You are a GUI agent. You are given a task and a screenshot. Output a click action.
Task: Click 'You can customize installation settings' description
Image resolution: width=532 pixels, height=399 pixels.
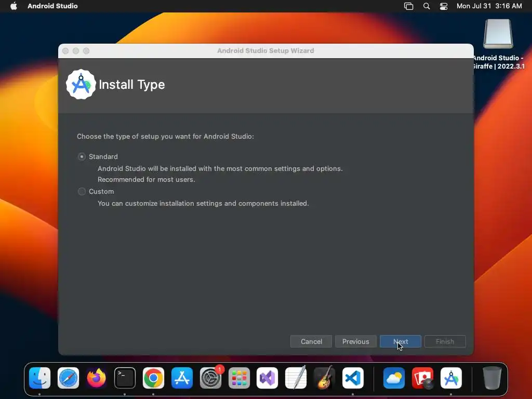pos(203,204)
